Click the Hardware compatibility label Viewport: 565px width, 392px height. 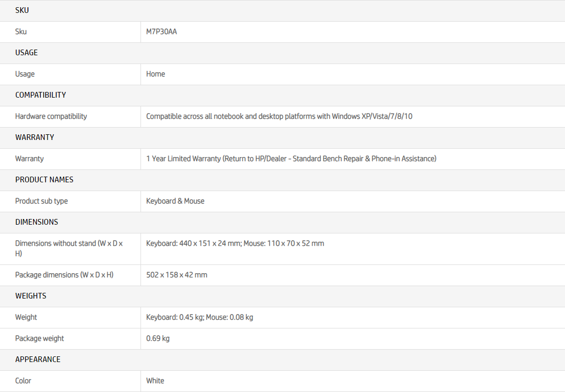(x=51, y=116)
